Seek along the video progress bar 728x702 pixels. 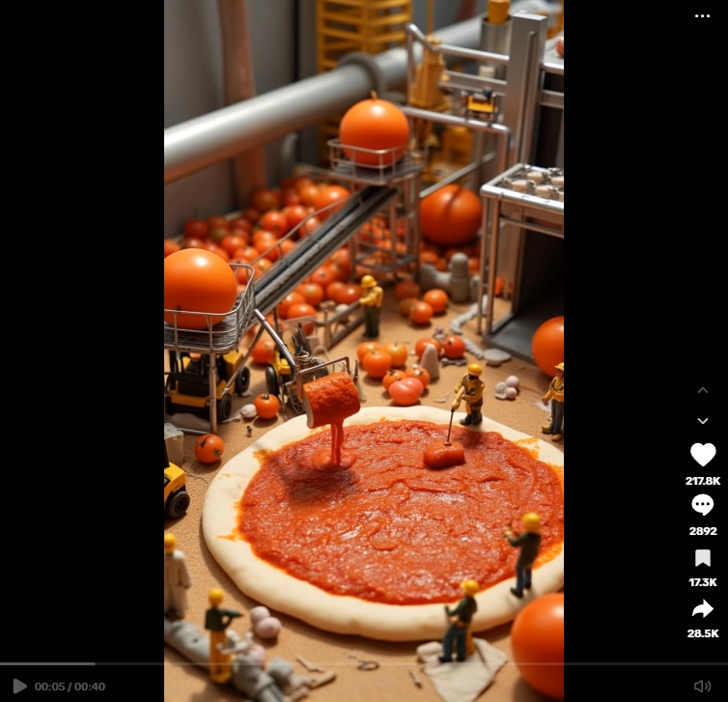[x=364, y=664]
